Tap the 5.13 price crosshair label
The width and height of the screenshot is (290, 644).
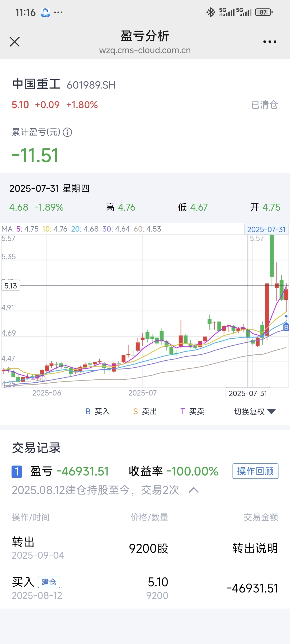11,286
